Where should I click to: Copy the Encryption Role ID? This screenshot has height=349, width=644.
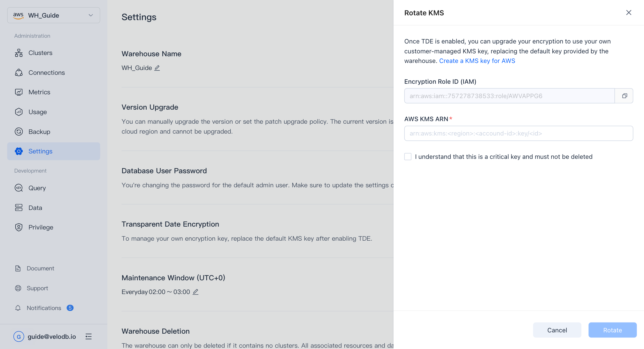[624, 96]
